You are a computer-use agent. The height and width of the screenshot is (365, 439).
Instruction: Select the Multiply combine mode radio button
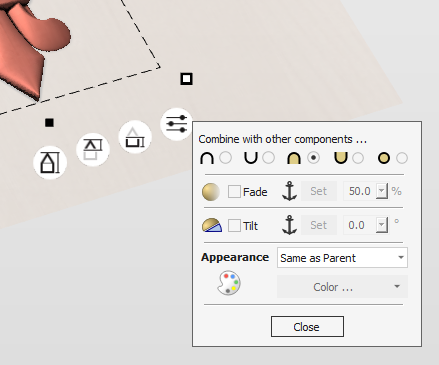pyautogui.click(x=402, y=158)
